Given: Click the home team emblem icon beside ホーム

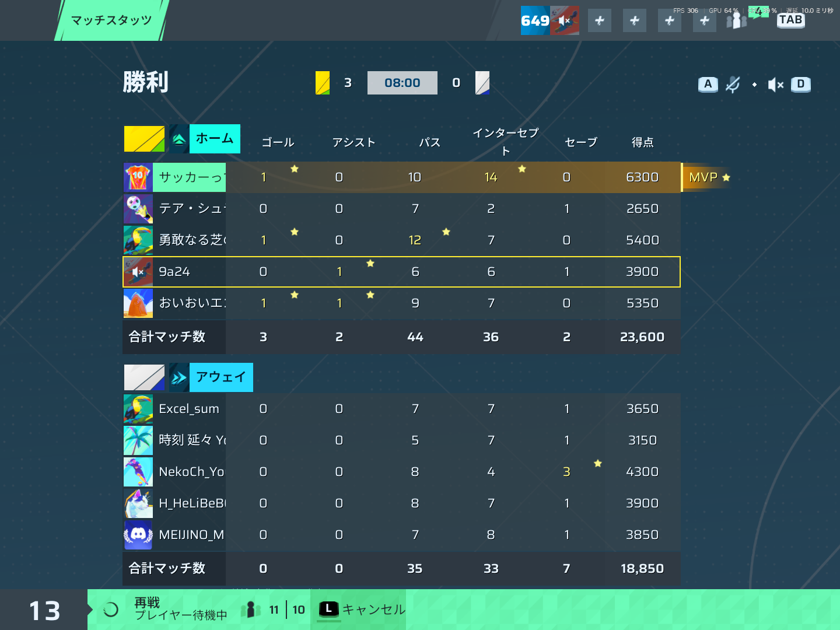Looking at the screenshot, I should pos(179,139).
